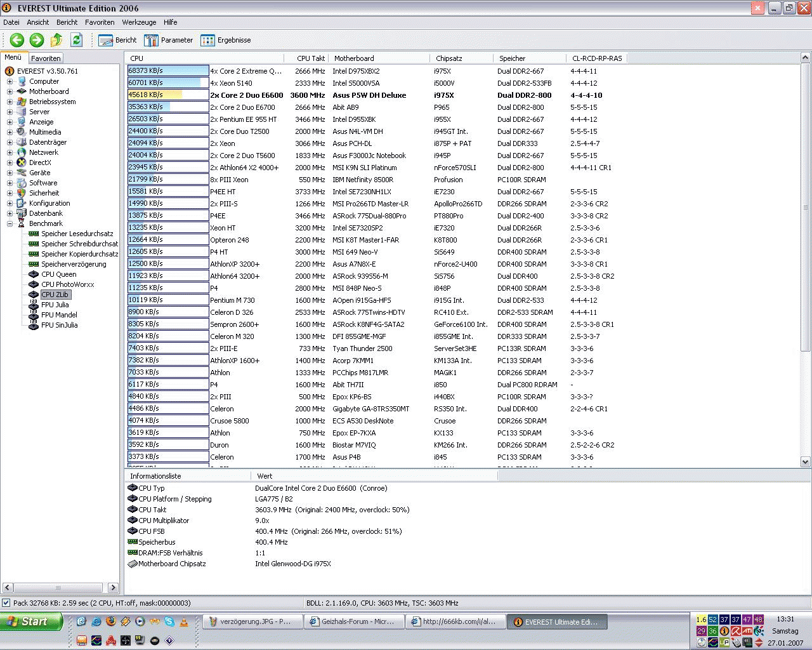Open the Bericht report tool
The height and width of the screenshot is (650, 812).
click(x=118, y=40)
